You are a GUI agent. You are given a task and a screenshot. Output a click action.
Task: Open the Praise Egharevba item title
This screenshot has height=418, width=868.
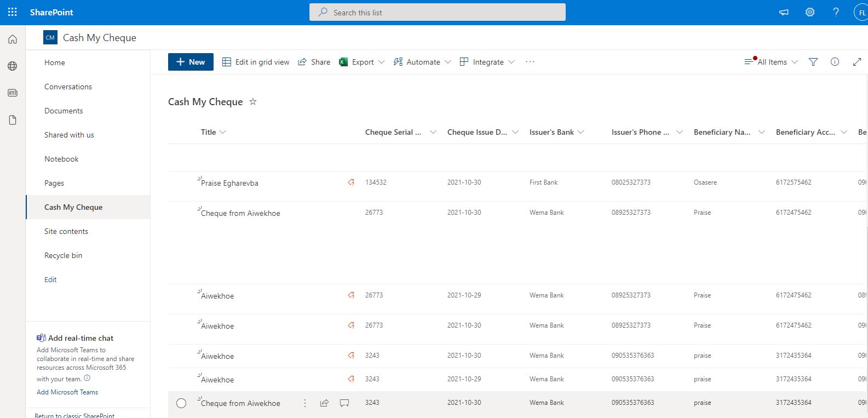[x=229, y=183]
